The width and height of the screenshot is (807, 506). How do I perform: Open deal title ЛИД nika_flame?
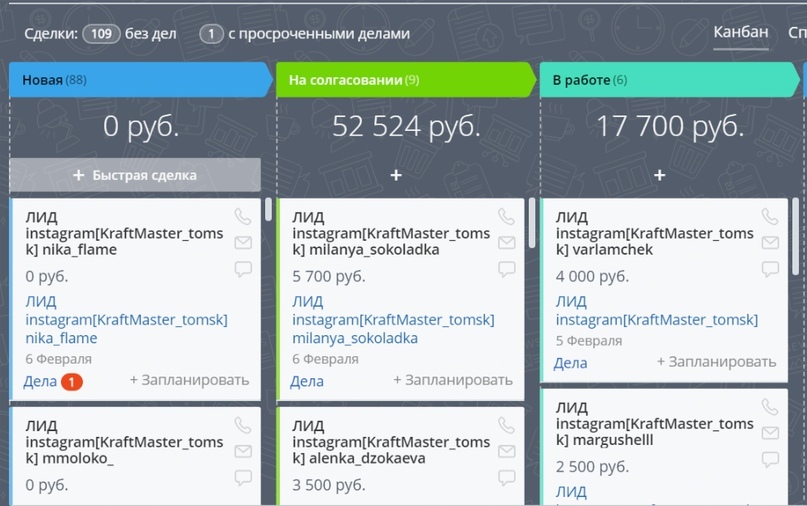124,233
